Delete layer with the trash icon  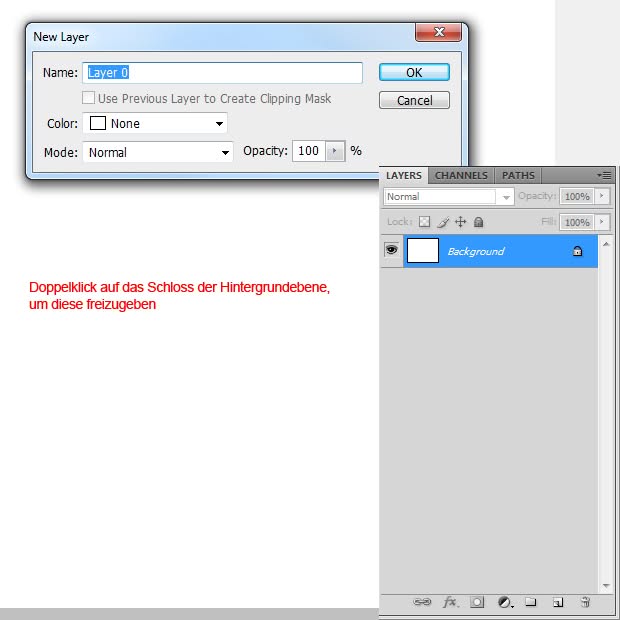pyautogui.click(x=586, y=602)
